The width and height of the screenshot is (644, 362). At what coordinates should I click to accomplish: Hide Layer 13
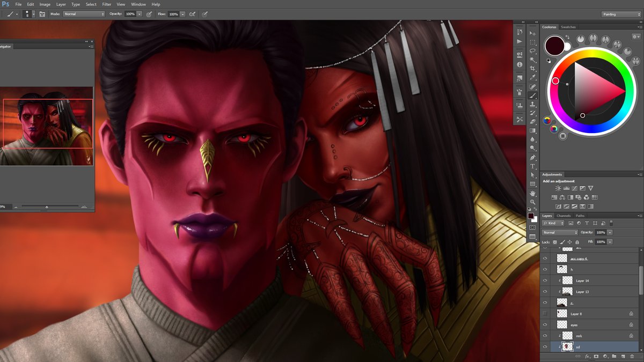coord(545,292)
